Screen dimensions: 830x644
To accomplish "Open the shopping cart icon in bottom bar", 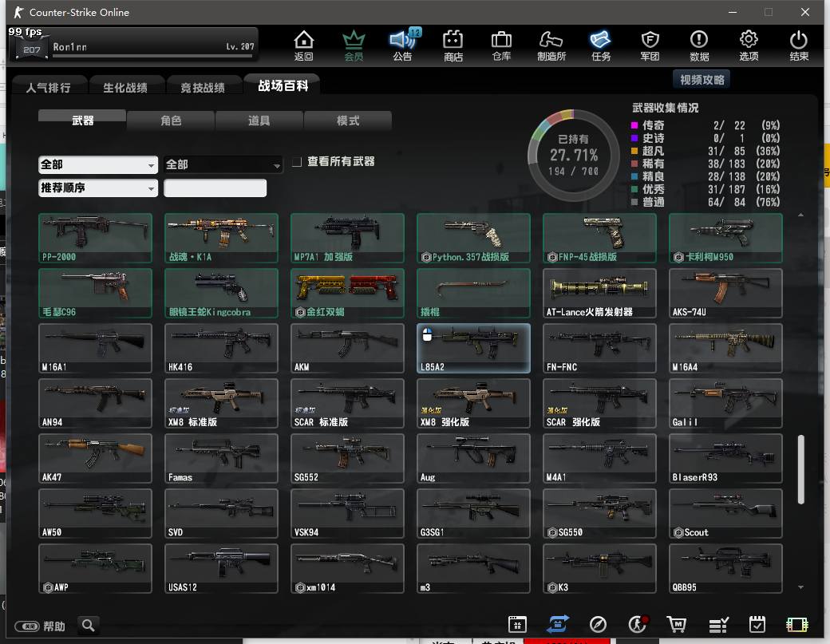I will point(677,625).
